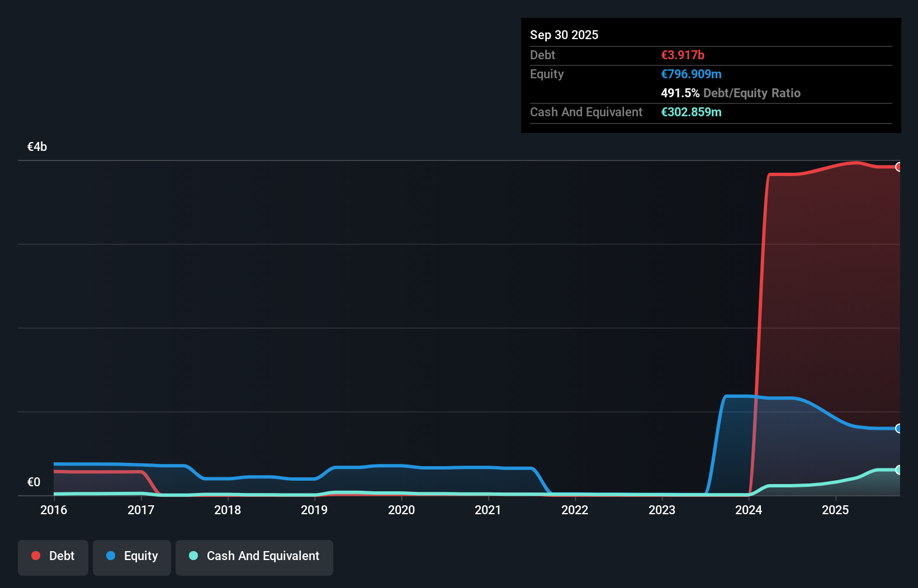918x588 pixels.
Task: Click the €796.909m equity value
Action: [x=691, y=74]
